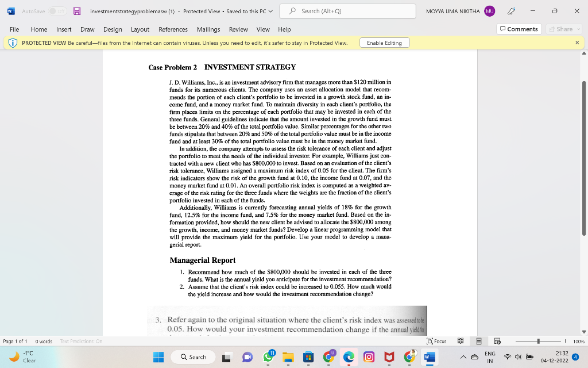Switch to Web Layout view icon

click(x=497, y=341)
